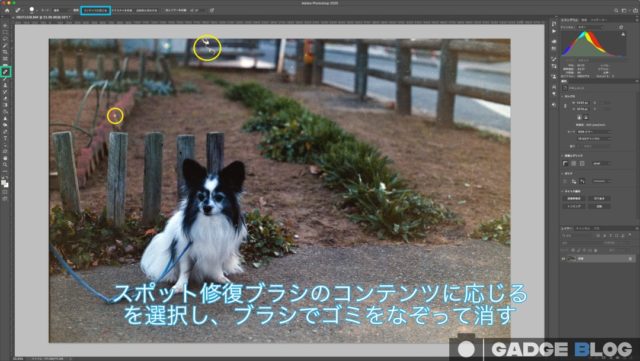The image size is (640, 361).
Task: Select the background layer thumbnail
Action: pos(571,258)
